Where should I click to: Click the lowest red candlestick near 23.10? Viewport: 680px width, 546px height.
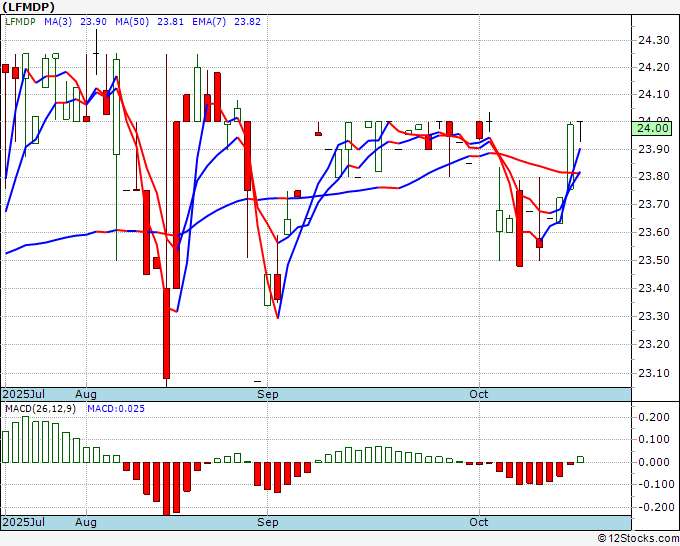167,333
